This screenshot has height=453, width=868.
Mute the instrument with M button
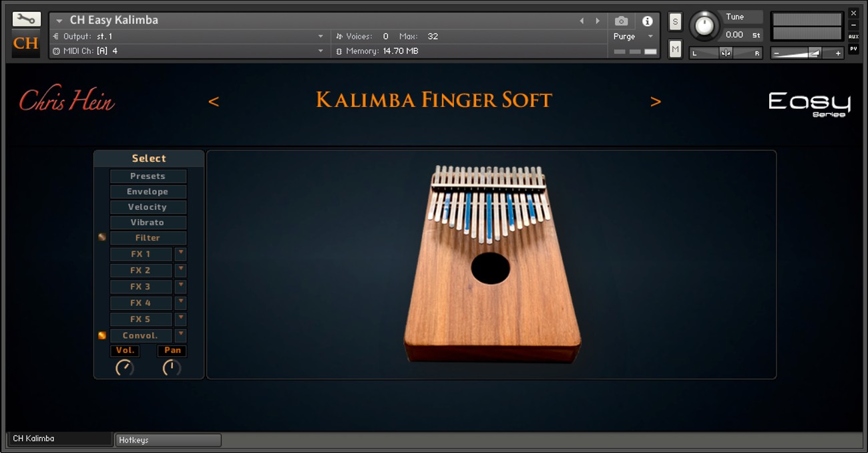coord(675,49)
